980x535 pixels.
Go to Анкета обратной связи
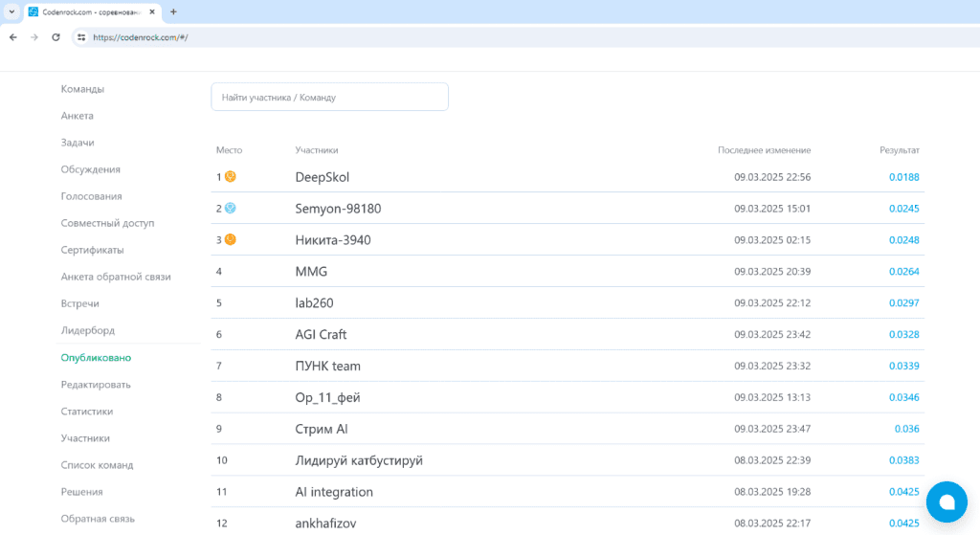[116, 277]
